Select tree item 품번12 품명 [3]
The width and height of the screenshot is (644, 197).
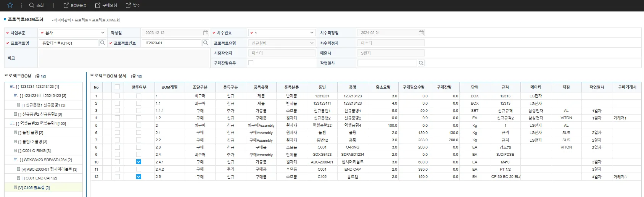(x=32, y=142)
